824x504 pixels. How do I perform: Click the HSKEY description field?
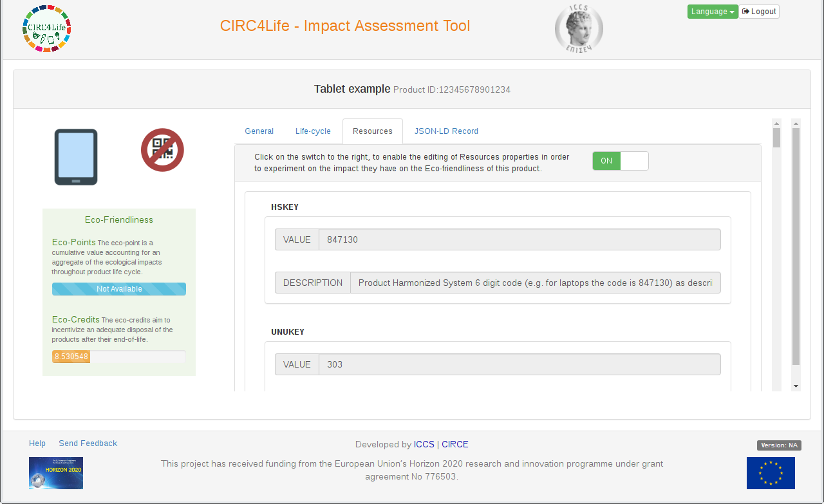(x=536, y=283)
